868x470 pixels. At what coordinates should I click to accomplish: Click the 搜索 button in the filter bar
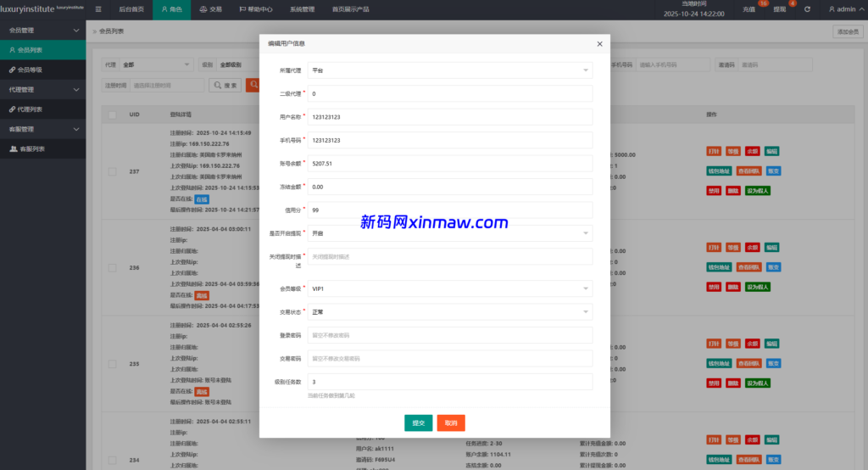[225, 86]
